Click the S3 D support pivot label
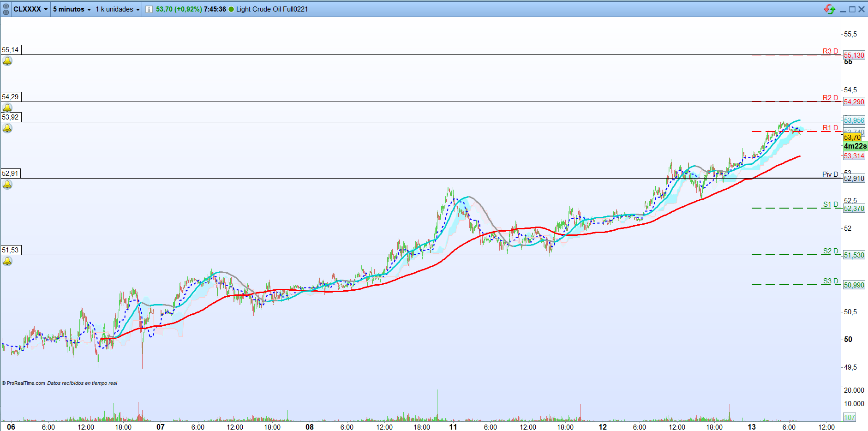 831,281
